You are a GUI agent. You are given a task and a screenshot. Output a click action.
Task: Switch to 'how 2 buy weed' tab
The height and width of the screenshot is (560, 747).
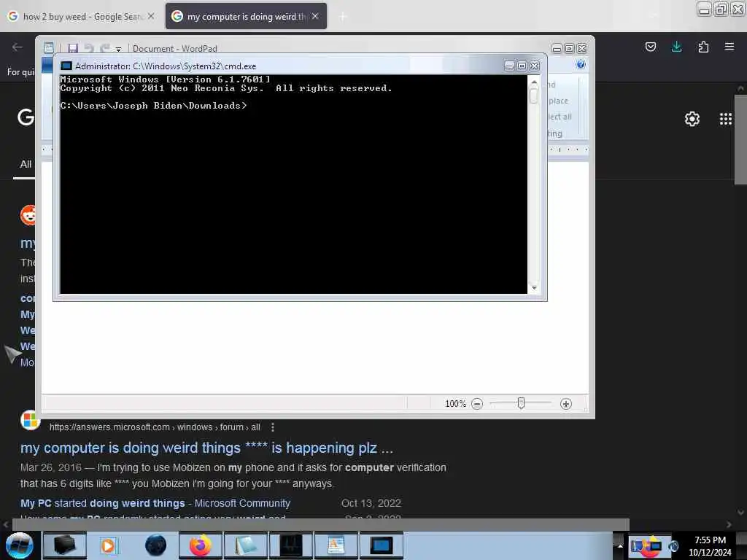[81, 17]
